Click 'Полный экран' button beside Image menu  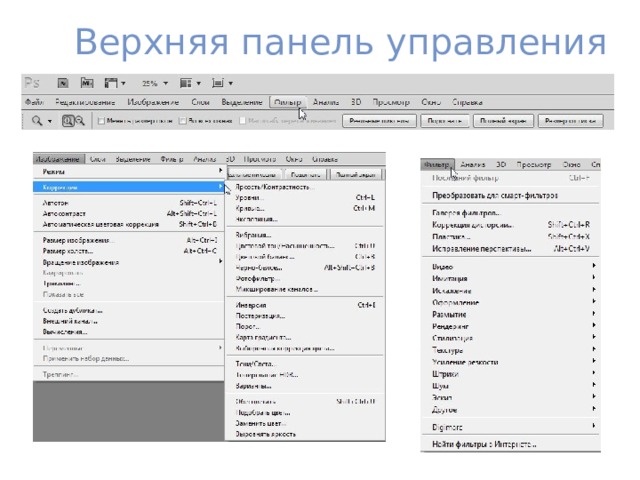click(356, 175)
